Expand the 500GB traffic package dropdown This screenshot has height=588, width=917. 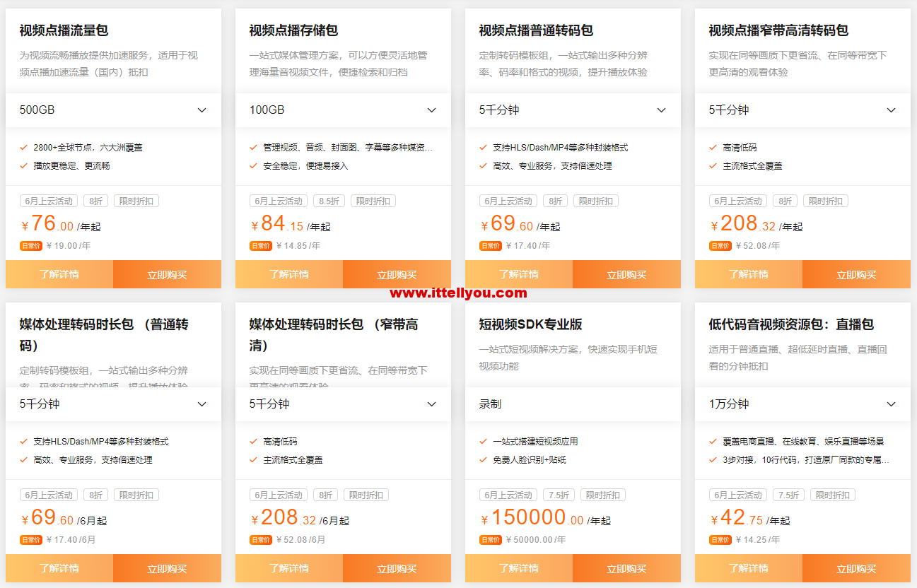click(x=113, y=110)
